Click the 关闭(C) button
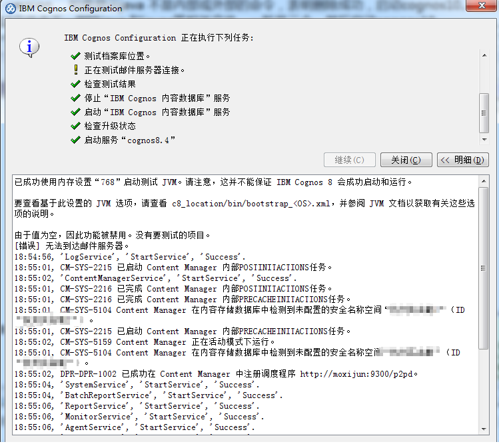The width and height of the screenshot is (499, 448). 406,160
